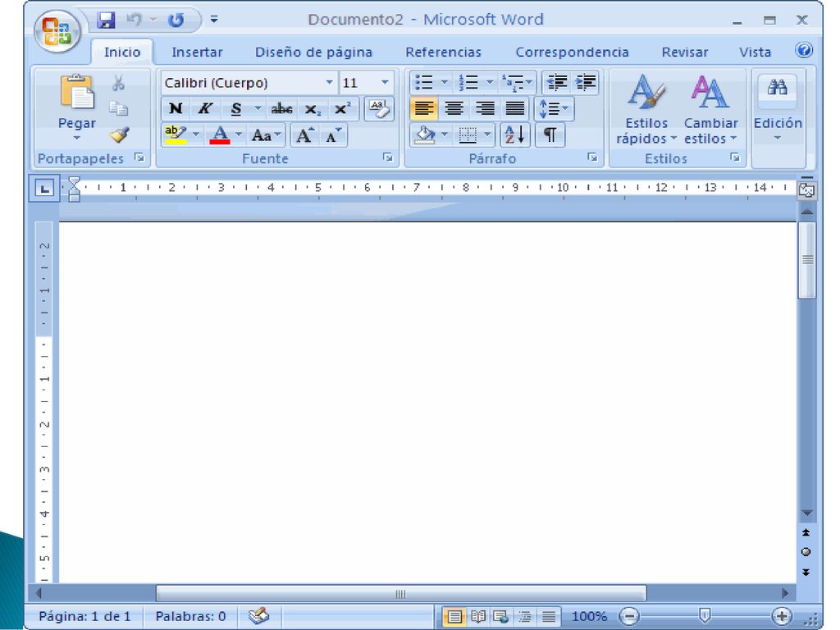Image resolution: width=840 pixels, height=630 pixels.
Task: Open Change Case (Aa) dropdown
Action: pos(266,135)
